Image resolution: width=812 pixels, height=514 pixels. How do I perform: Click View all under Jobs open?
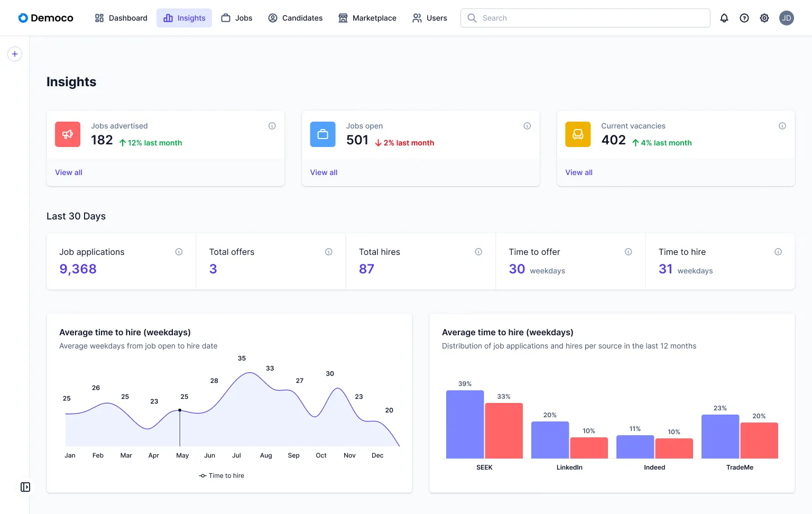(324, 172)
